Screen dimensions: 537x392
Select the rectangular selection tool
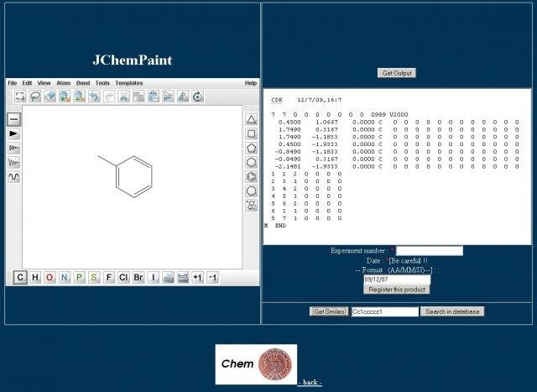[x=20, y=97]
